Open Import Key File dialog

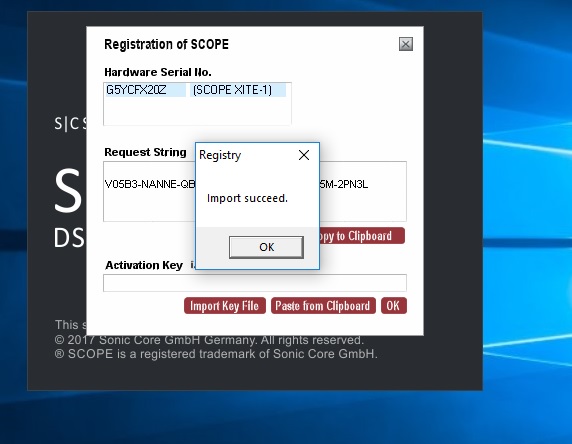(225, 306)
